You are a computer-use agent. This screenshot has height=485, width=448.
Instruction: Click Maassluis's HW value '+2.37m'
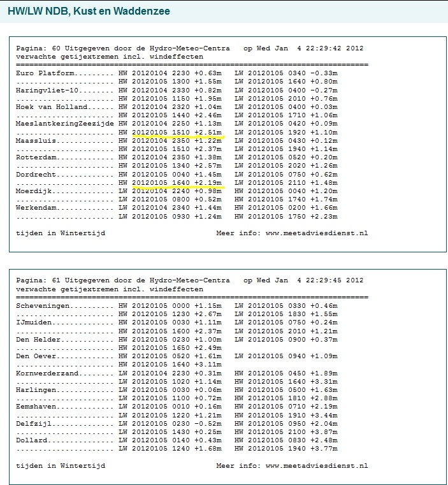pyautogui.click(x=208, y=148)
